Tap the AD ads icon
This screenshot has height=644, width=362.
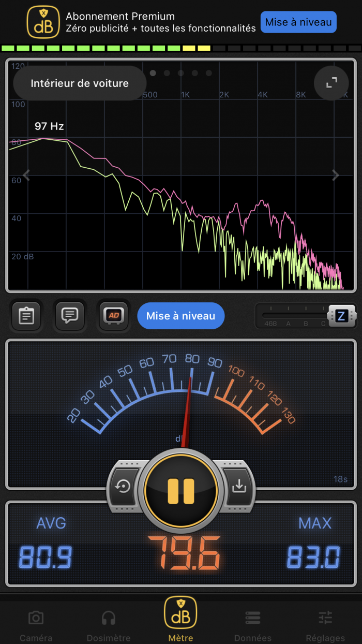pos(113,315)
